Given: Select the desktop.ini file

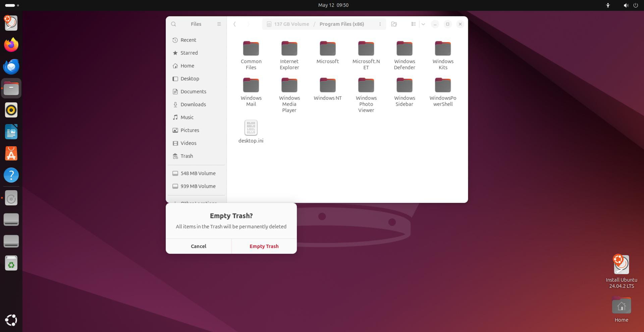Looking at the screenshot, I should tap(251, 131).
